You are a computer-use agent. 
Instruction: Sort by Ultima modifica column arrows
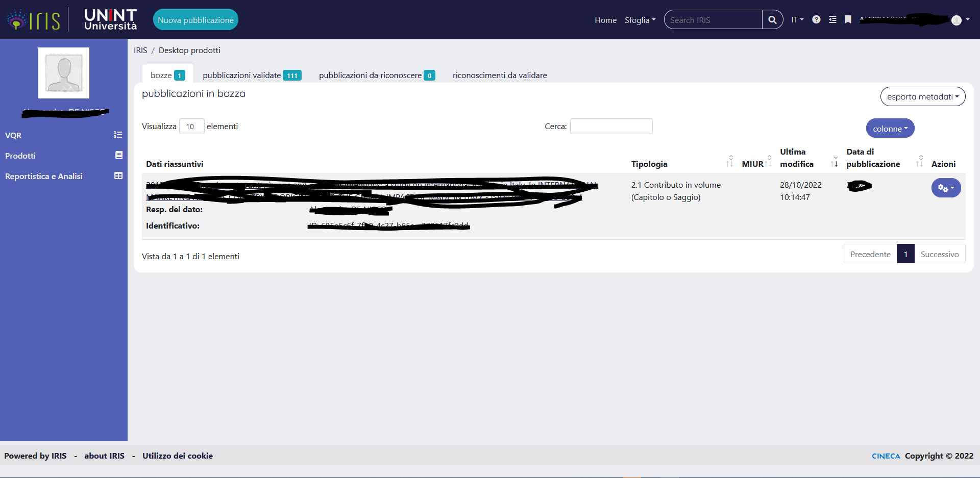point(835,161)
